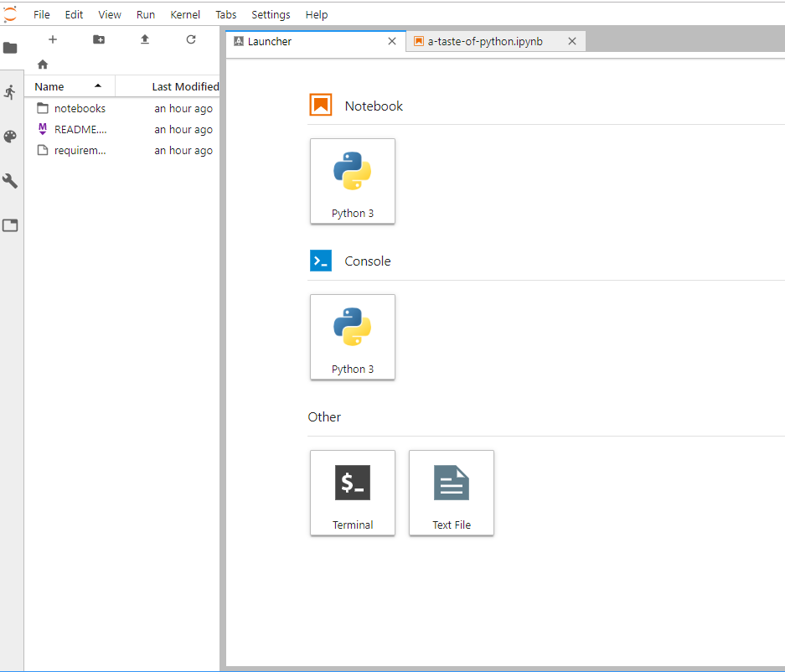
Task: Click the 'Notebook' section heading text
Action: pyautogui.click(x=374, y=106)
